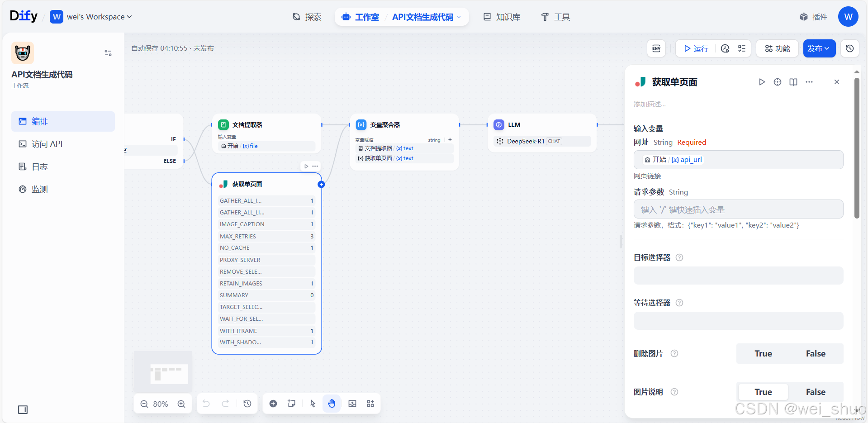Collapse sidebar with bottom-left panel icon
Screen dimensions: 868x423
click(23, 409)
